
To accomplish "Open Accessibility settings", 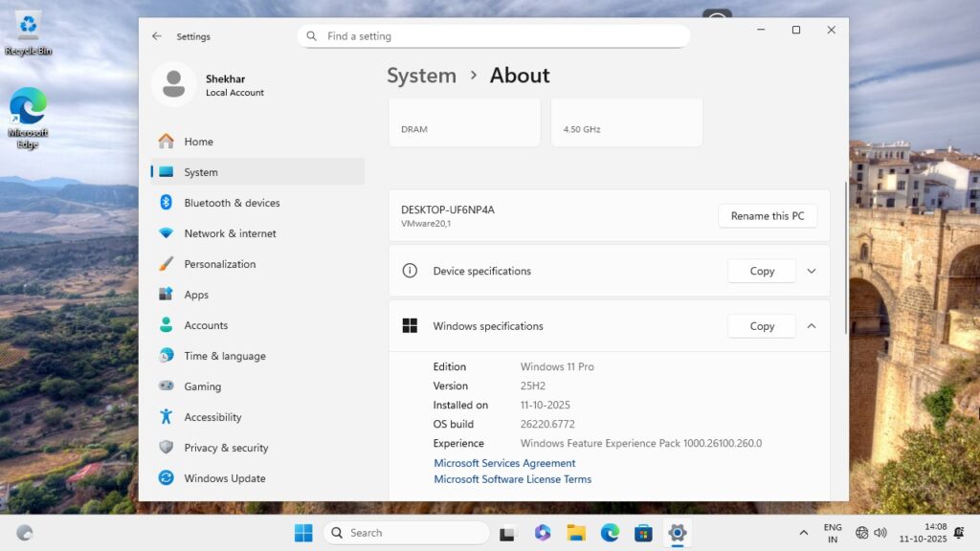I will tap(212, 417).
